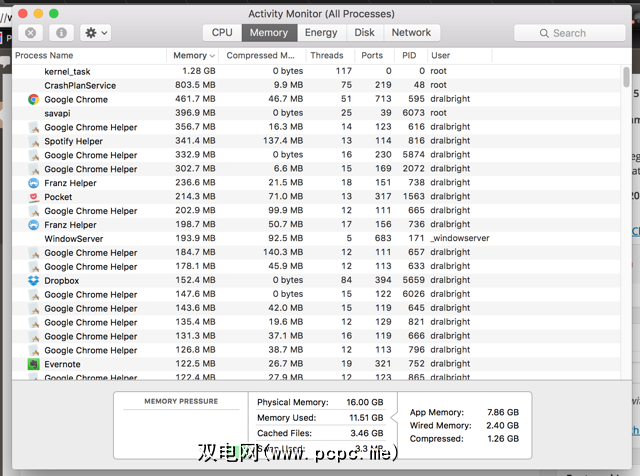Click Chrome Helper icon in PID 645 row
Image resolution: width=640 pixels, height=476 pixels.
coord(33,309)
